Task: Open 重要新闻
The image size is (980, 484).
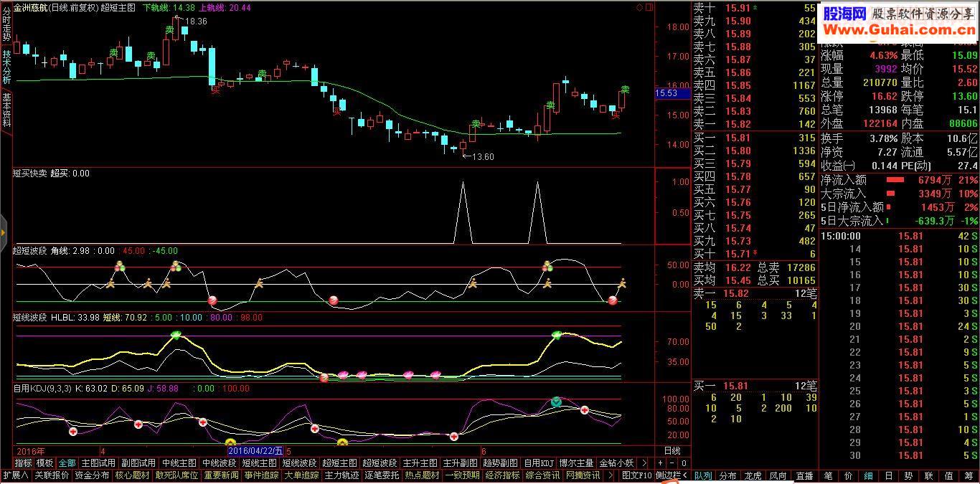Action: coord(221,475)
